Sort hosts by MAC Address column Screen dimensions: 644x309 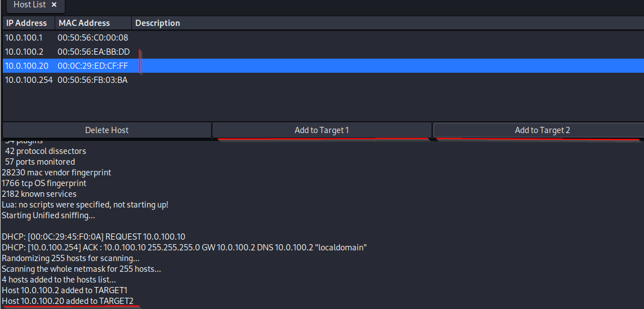85,23
